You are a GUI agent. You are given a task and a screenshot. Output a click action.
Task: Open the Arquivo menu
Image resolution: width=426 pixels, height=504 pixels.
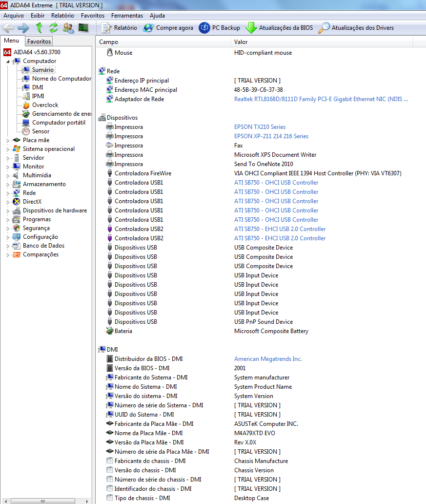point(14,16)
